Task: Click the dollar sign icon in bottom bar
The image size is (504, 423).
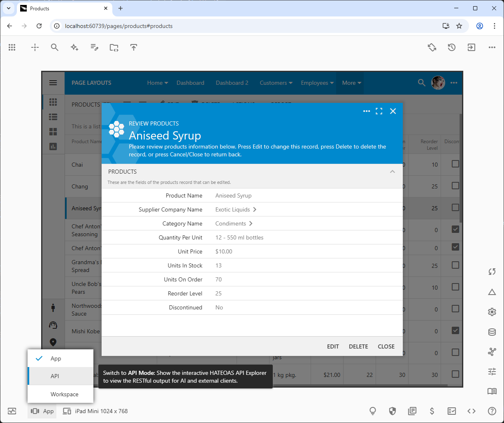Action: 432,411
